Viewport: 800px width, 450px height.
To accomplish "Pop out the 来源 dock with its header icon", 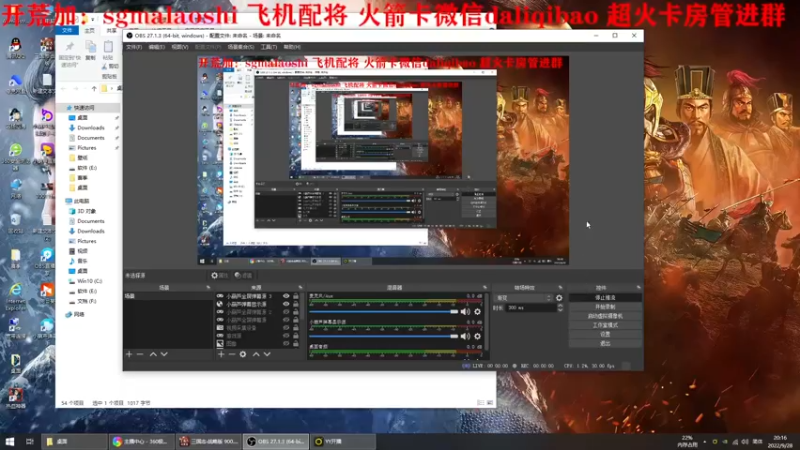I will (300, 288).
